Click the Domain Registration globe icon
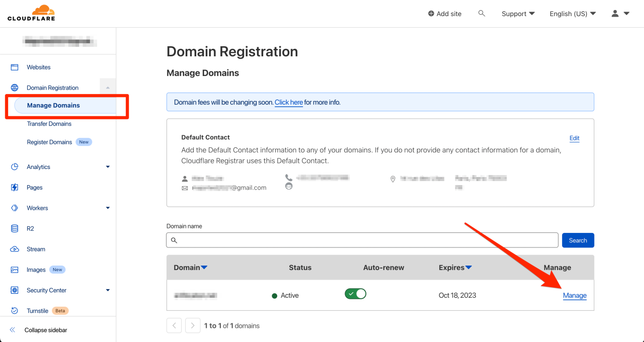The width and height of the screenshot is (644, 342). click(14, 87)
